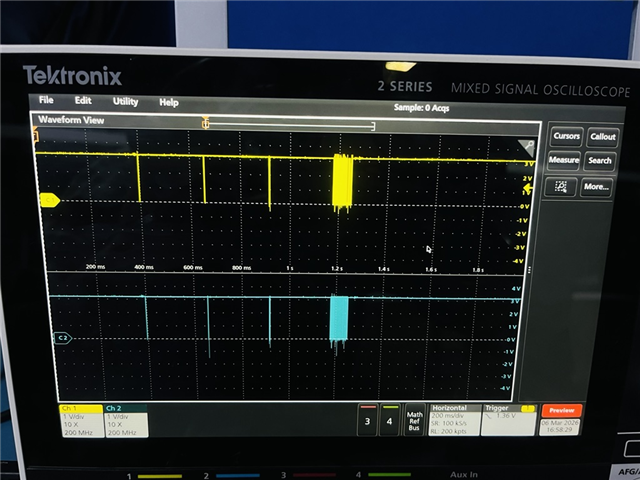Screen dimensions: 640x480
Task: Click the Cursors button
Action: point(566,136)
